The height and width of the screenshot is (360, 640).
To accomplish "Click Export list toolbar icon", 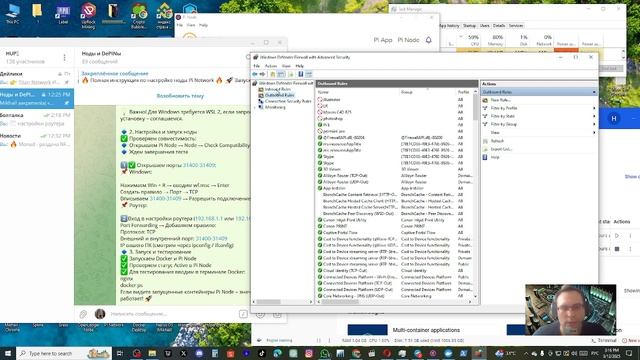I will pyautogui.click(x=291, y=74).
